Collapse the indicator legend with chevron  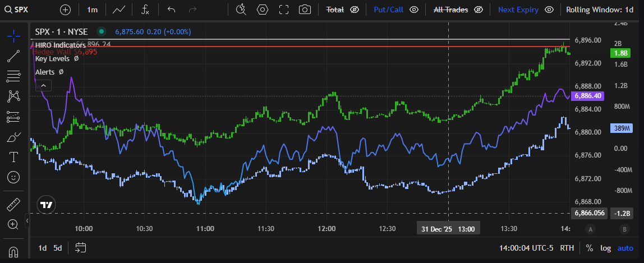click(x=44, y=85)
